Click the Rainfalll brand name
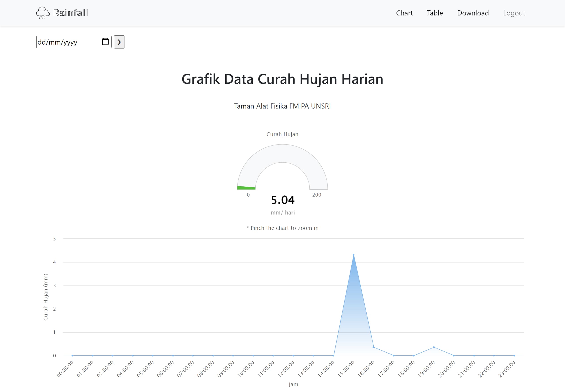The width and height of the screenshot is (565, 392). point(71,13)
